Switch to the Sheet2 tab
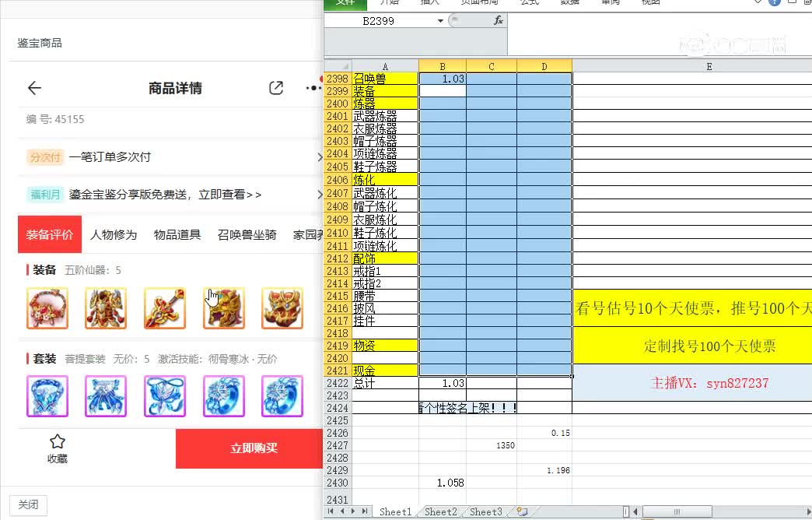This screenshot has width=812, height=520. [440, 511]
